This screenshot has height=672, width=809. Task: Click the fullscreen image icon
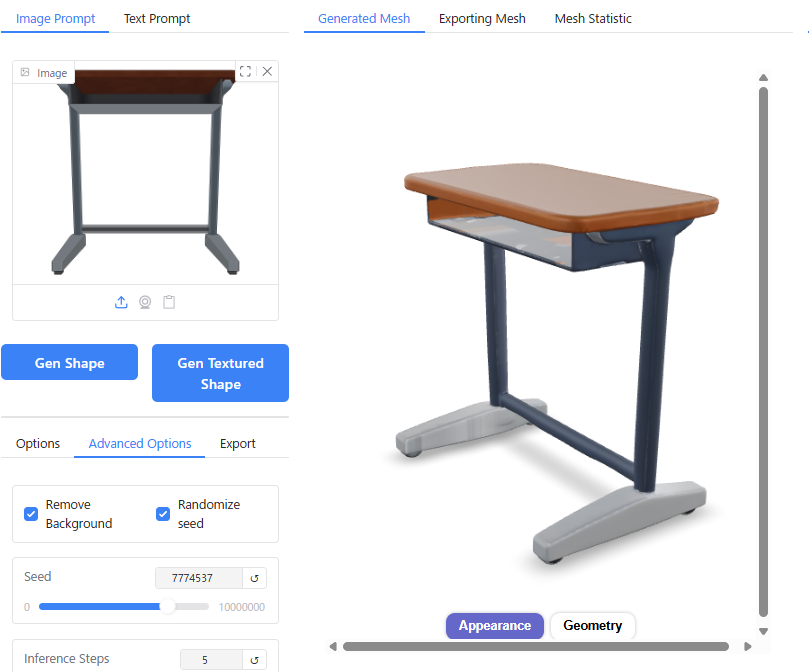246,71
